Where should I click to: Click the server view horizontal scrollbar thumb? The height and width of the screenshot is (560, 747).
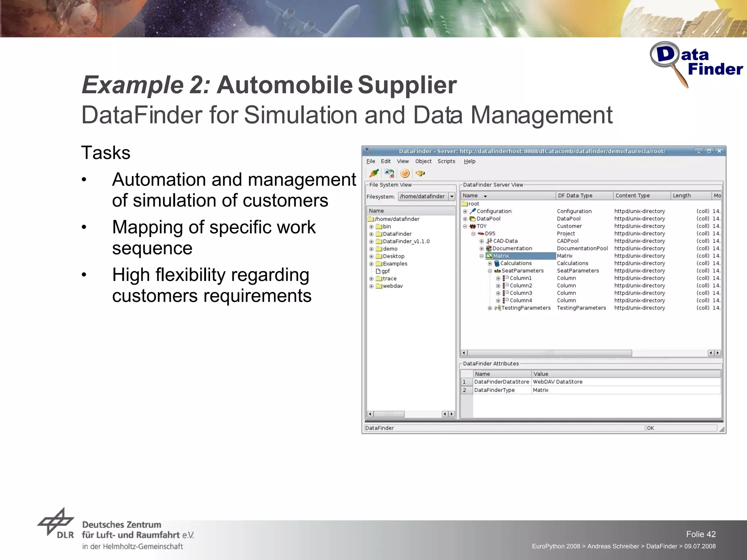point(550,353)
